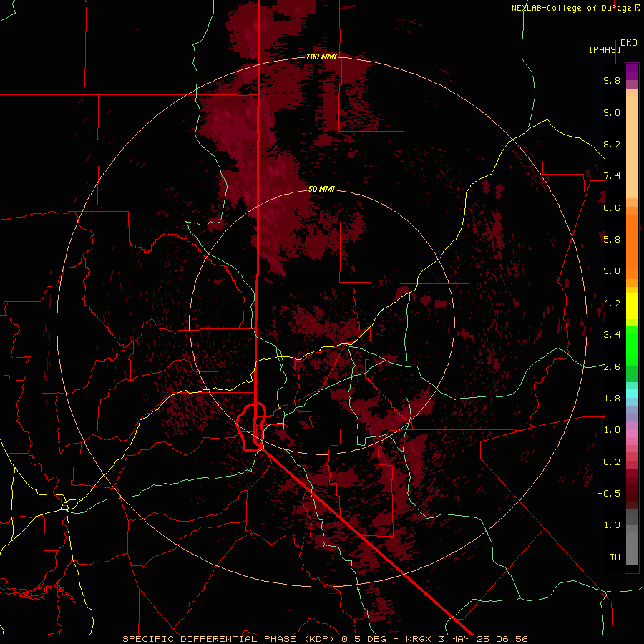644x644 pixels.
Task: Click the yellow segment of the color bar
Action: click(x=632, y=306)
